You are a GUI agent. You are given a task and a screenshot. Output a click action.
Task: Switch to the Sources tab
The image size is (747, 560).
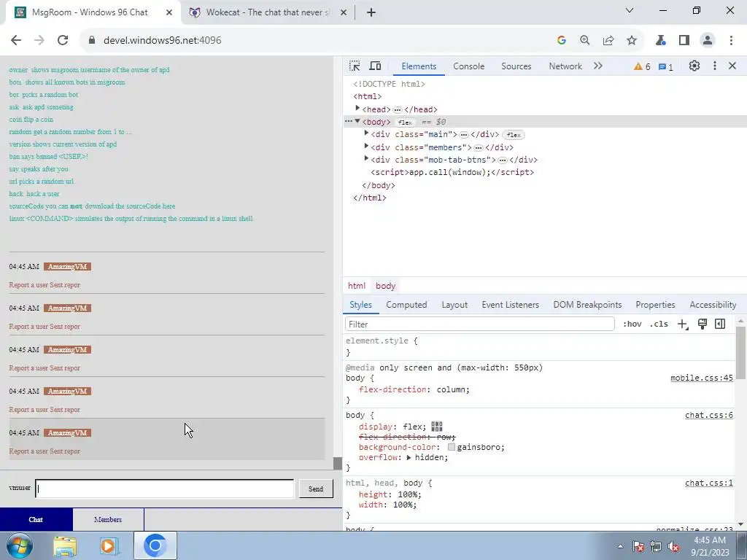tap(516, 66)
